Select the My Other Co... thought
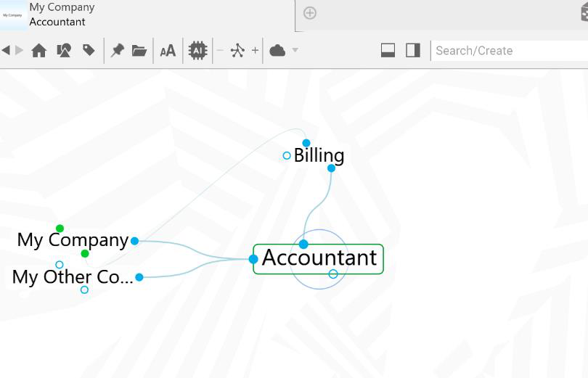Screen dimensions: 588x378 point(73,277)
